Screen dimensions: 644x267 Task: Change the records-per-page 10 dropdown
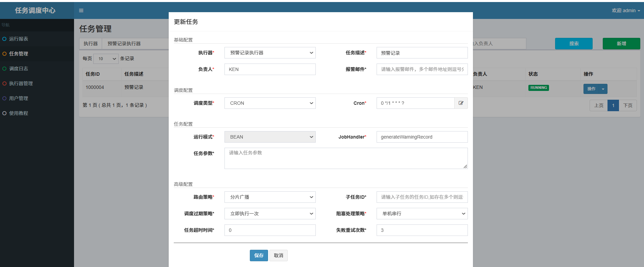click(x=106, y=59)
